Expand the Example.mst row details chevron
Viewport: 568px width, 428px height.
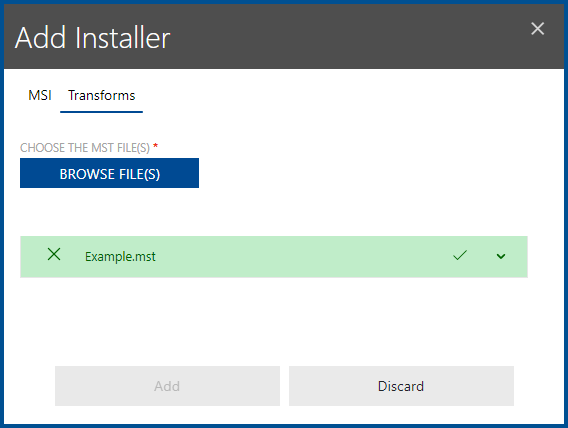point(501,256)
